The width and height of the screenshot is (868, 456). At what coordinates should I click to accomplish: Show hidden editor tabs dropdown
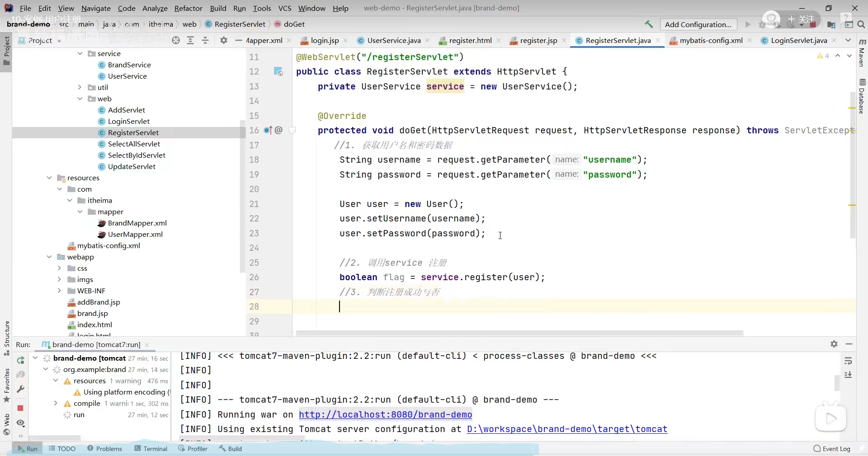coord(848,40)
